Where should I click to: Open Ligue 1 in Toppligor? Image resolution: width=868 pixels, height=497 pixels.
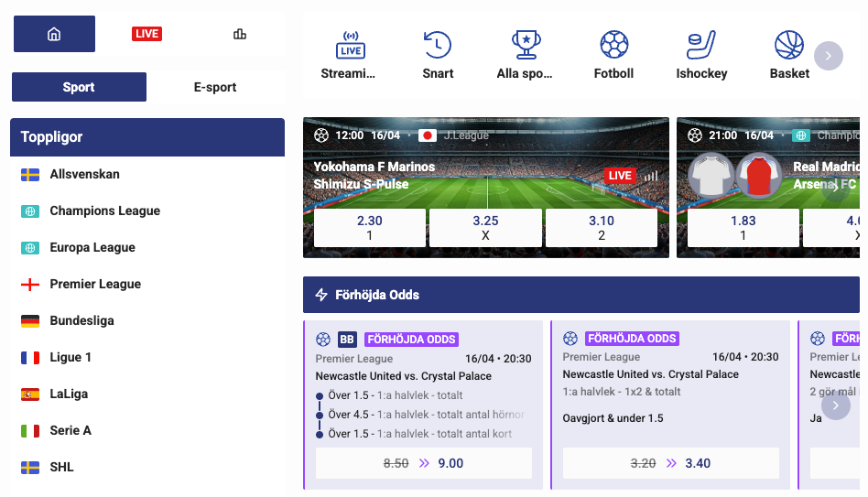click(x=147, y=357)
